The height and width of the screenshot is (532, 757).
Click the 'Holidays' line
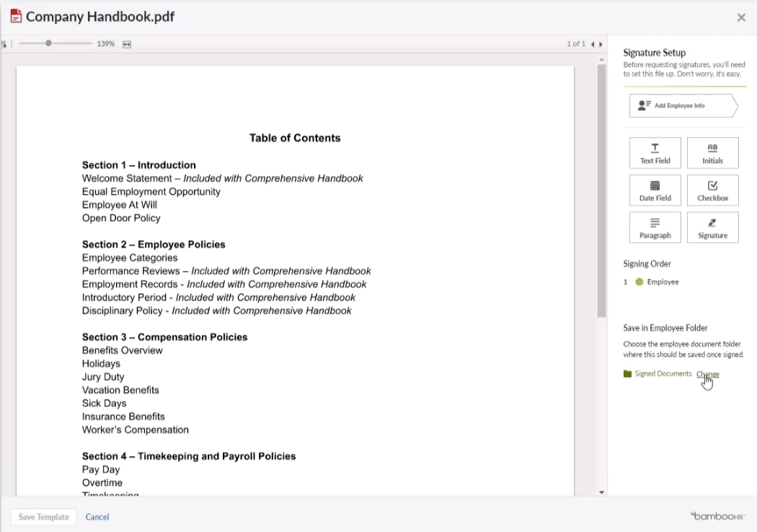[x=101, y=364]
